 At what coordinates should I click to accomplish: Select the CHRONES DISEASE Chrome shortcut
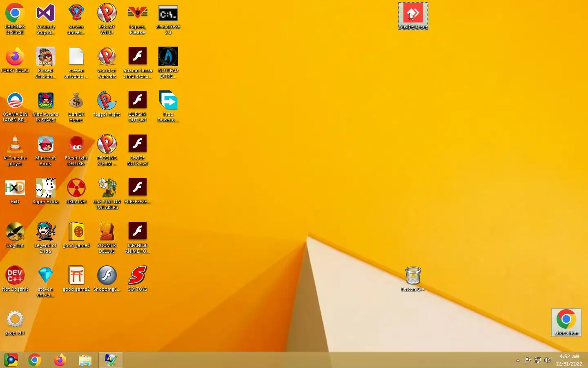click(x=15, y=19)
